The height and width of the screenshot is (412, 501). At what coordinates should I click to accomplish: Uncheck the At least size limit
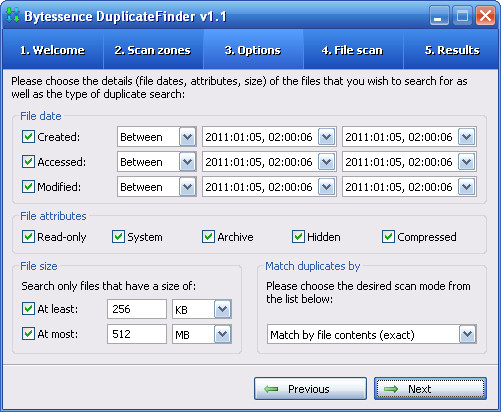click(28, 309)
